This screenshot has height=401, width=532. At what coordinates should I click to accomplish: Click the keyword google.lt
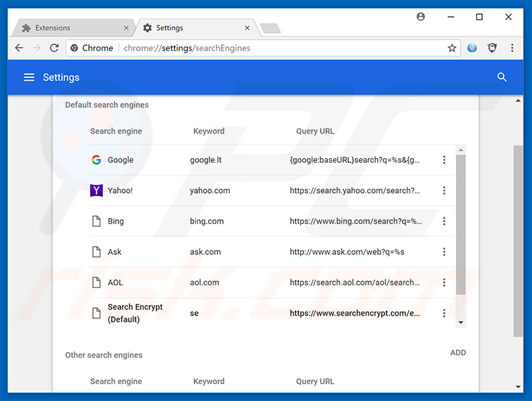(205, 160)
